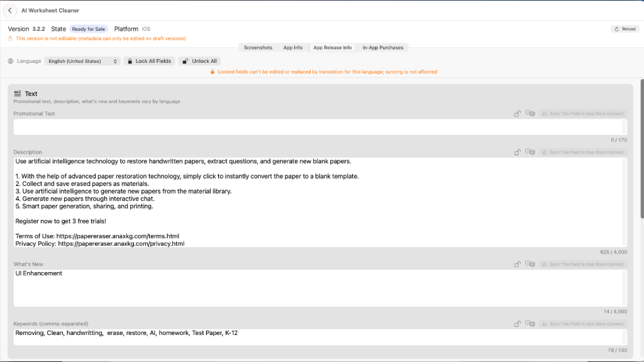Viewport: 644px width, 362px height.
Task: Translate the Description field
Action: click(530, 152)
